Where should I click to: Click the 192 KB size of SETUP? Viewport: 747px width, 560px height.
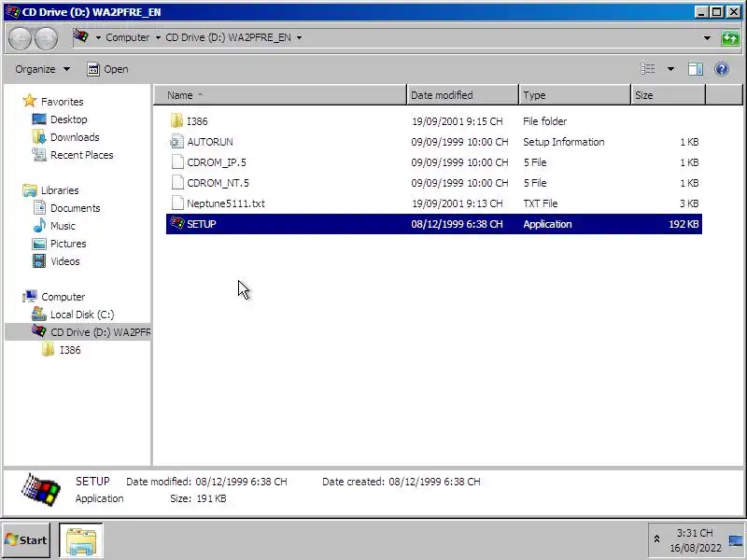pos(684,224)
